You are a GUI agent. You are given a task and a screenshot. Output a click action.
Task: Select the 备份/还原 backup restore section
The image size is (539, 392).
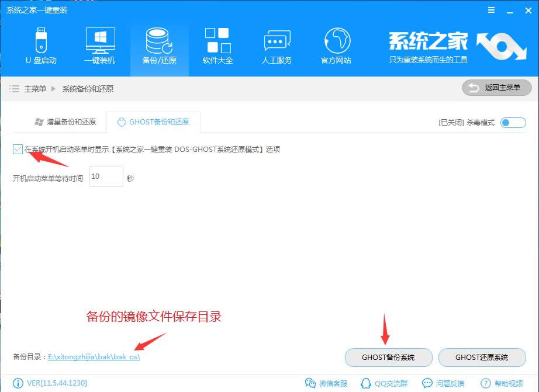pos(159,46)
